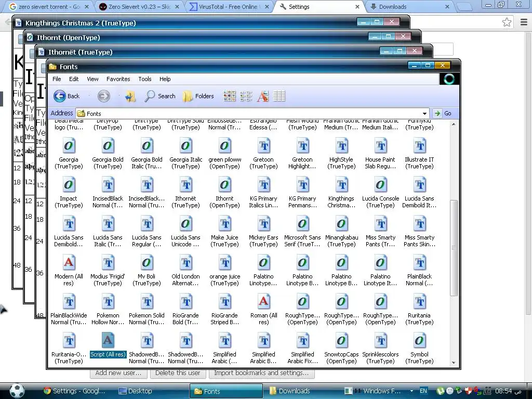Click the Go button
The width and height of the screenshot is (532, 399).
(x=444, y=113)
